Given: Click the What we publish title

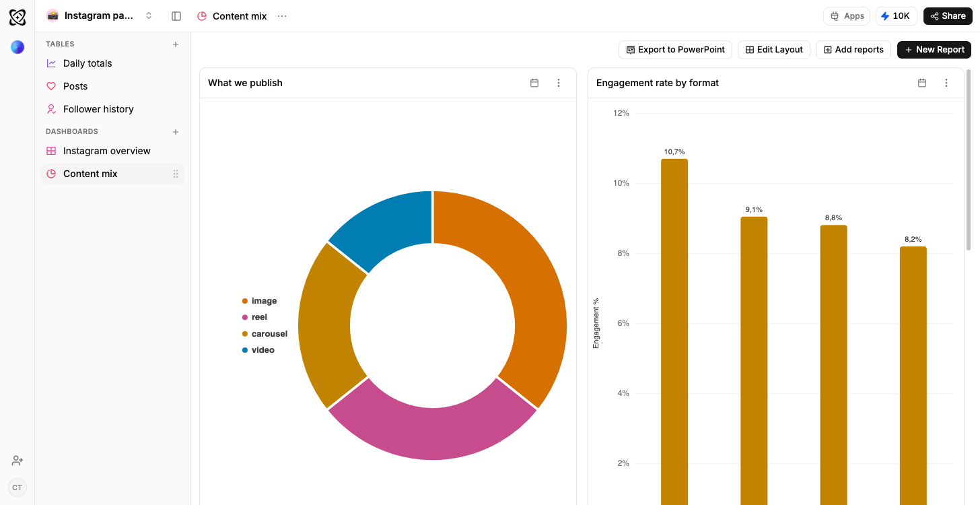Looking at the screenshot, I should tap(245, 83).
